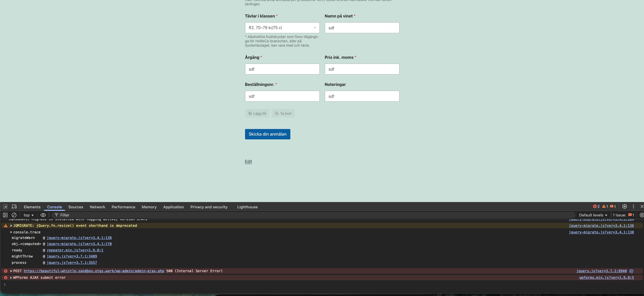The height and width of the screenshot is (296, 644).
Task: Open DevTools settings gear icon
Action: click(x=625, y=207)
